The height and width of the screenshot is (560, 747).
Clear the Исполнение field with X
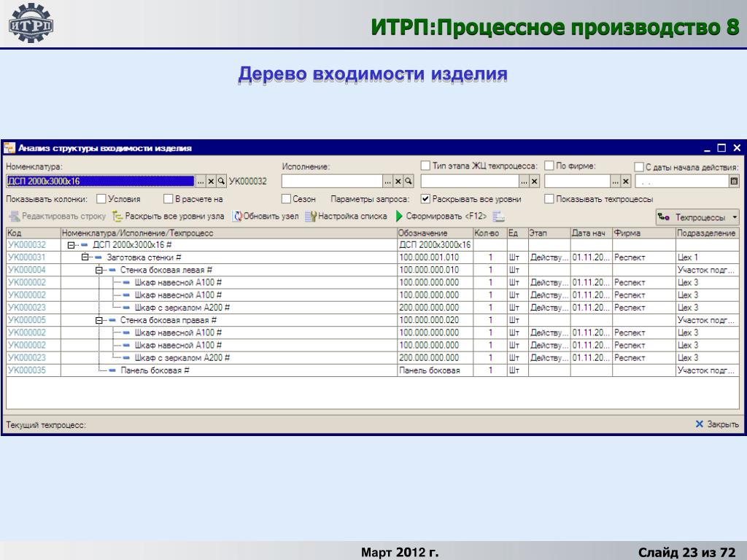pyautogui.click(x=398, y=182)
